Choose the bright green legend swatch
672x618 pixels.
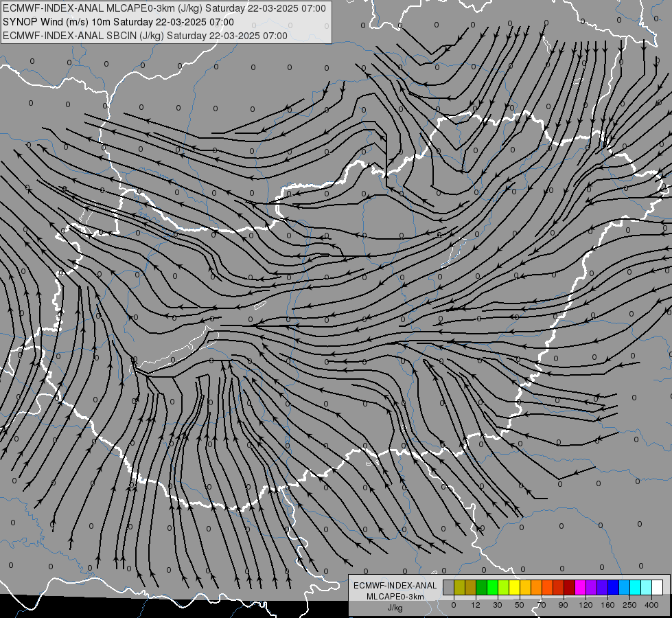[492, 587]
